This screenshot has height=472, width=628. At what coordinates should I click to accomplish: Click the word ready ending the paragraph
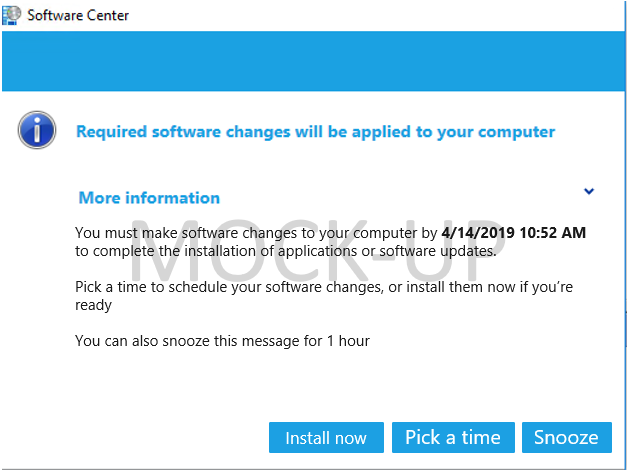coord(93,305)
